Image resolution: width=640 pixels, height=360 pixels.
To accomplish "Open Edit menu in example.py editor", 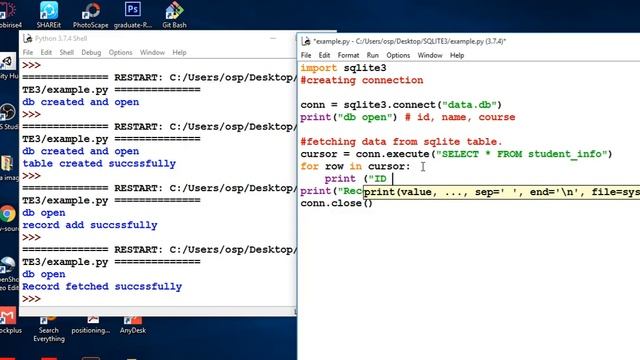I will 324,55.
